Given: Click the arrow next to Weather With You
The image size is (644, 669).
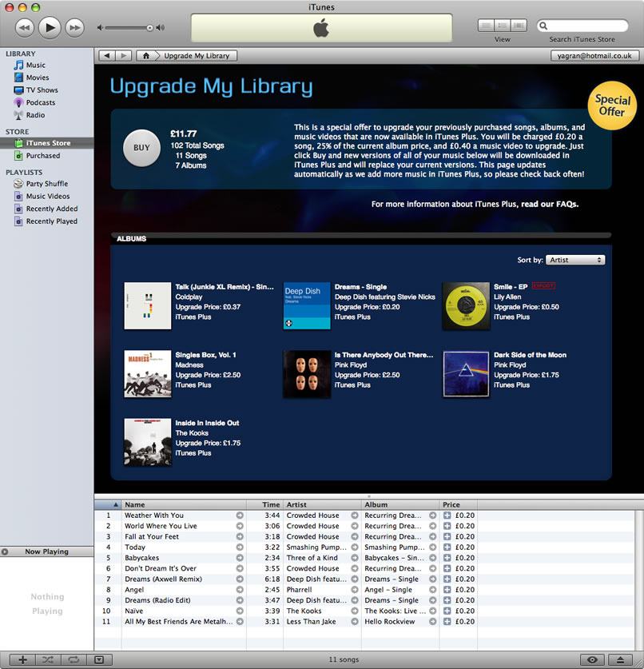Looking at the screenshot, I should click(240, 516).
